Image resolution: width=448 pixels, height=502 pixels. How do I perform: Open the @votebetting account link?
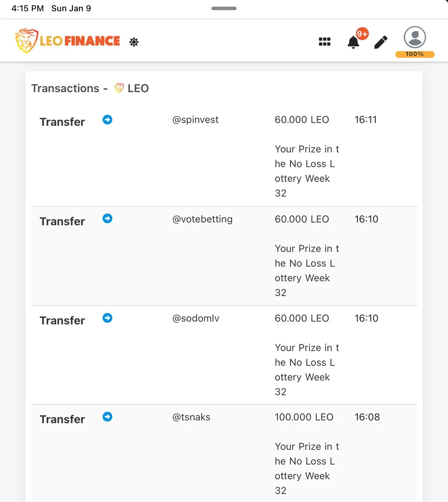click(x=202, y=219)
